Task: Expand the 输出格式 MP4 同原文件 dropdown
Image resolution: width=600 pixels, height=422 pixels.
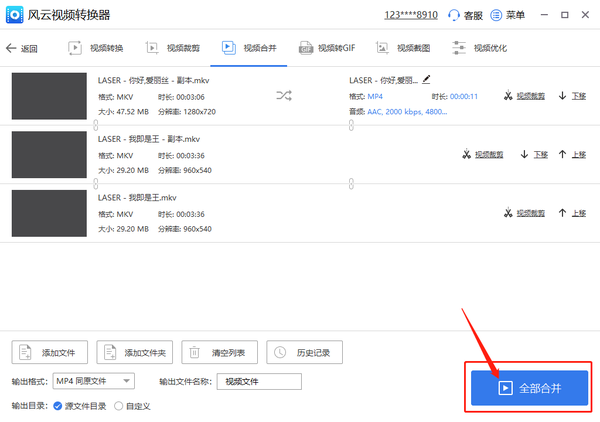Action: tap(94, 381)
